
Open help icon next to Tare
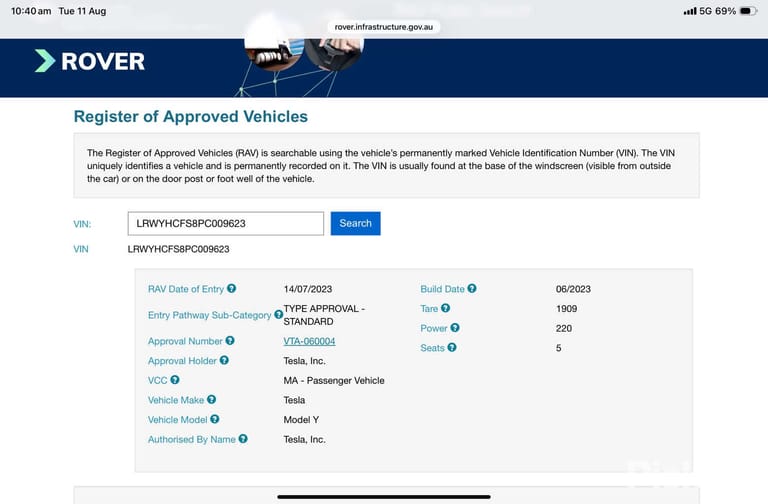pyautogui.click(x=445, y=308)
